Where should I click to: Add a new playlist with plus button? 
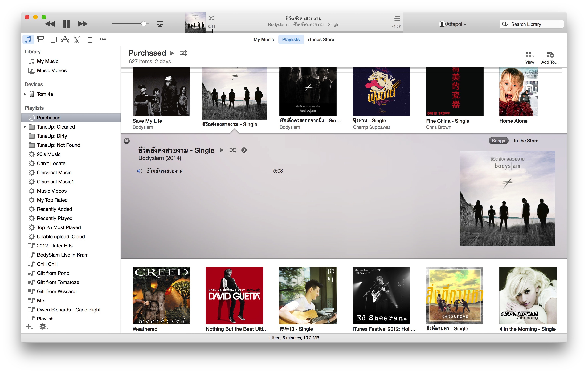click(x=29, y=326)
